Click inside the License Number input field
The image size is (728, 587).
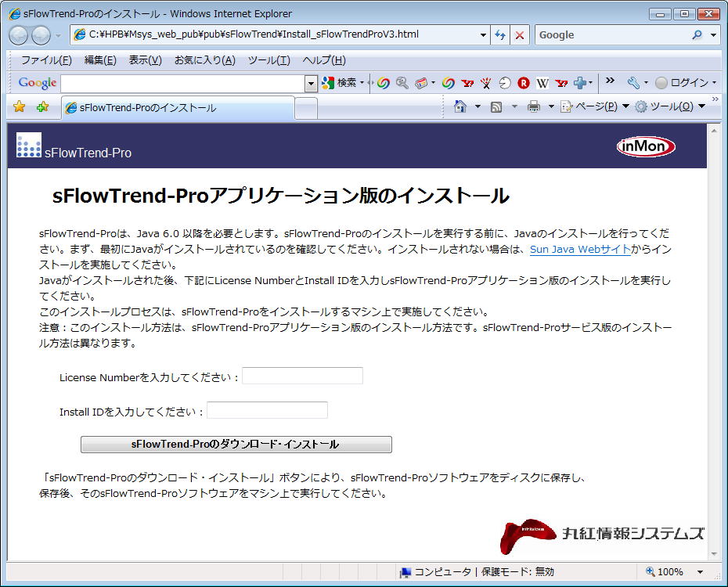coord(301,375)
